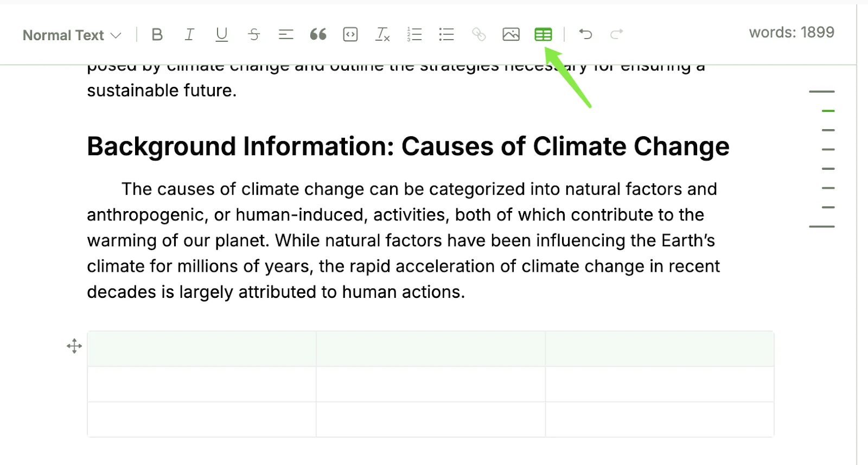868x465 pixels.
Task: Click the first header cell of the table
Action: pyautogui.click(x=202, y=349)
